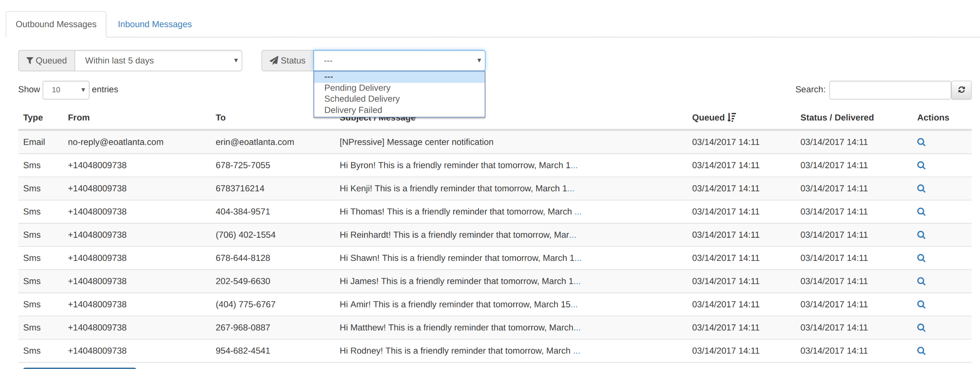This screenshot has width=980, height=369.
Task: Click the Hi Byron! reminder message
Action: coord(458,165)
